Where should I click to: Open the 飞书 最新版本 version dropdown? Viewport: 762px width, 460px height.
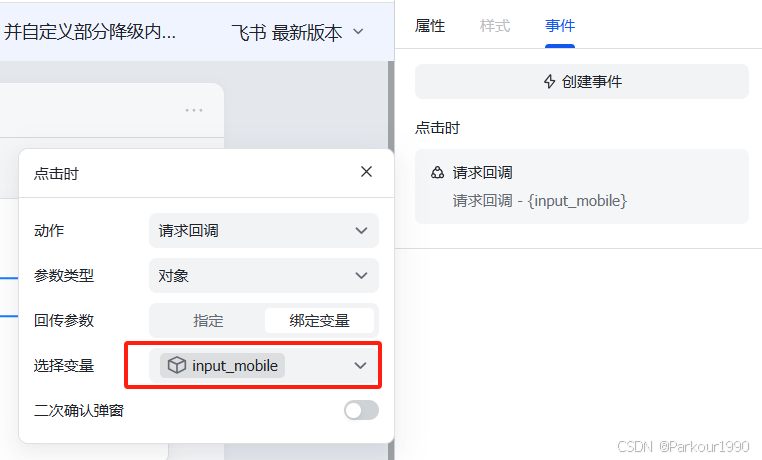(297, 33)
